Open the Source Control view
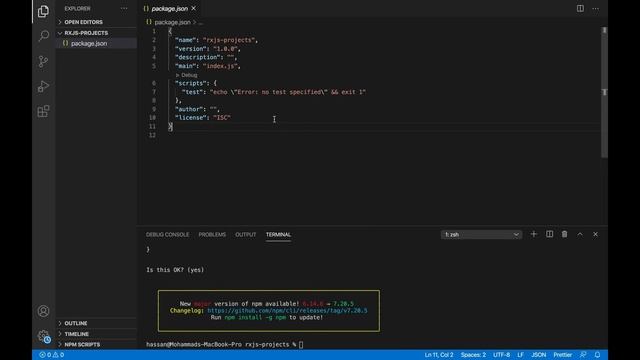 (43, 61)
